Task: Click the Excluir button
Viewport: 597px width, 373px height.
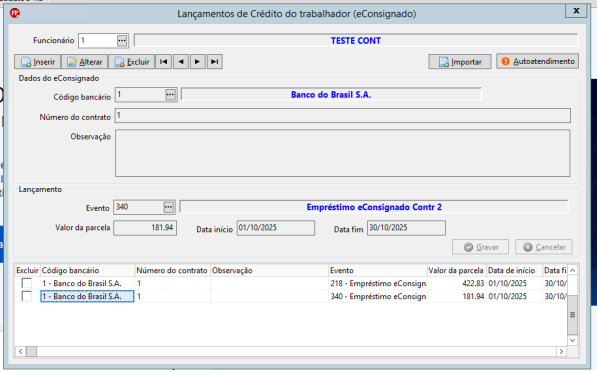Action: [x=131, y=62]
